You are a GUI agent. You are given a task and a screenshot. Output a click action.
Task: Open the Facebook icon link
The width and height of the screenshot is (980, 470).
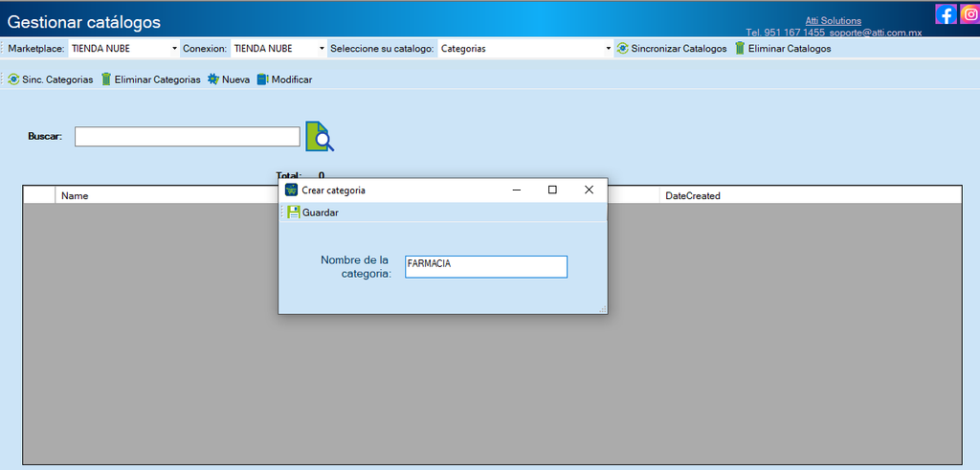click(x=946, y=13)
